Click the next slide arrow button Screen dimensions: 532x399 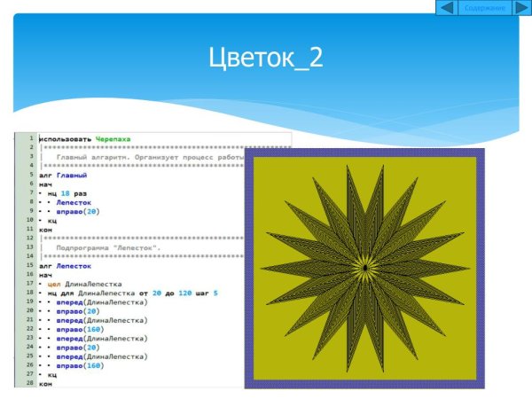pyautogui.click(x=521, y=8)
